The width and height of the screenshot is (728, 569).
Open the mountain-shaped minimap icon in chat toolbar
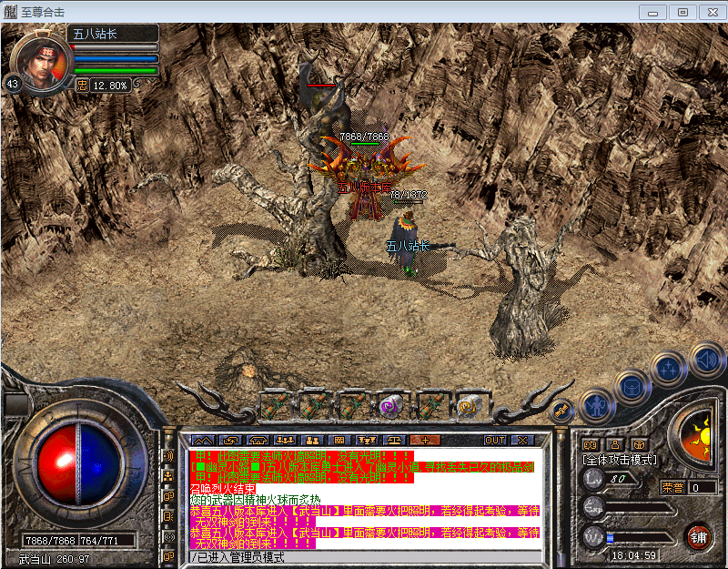[x=203, y=441]
